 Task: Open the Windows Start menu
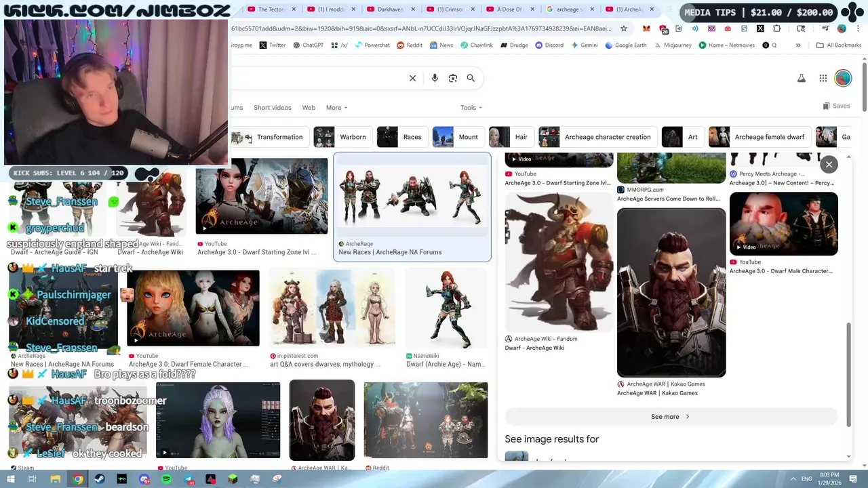click(10, 479)
